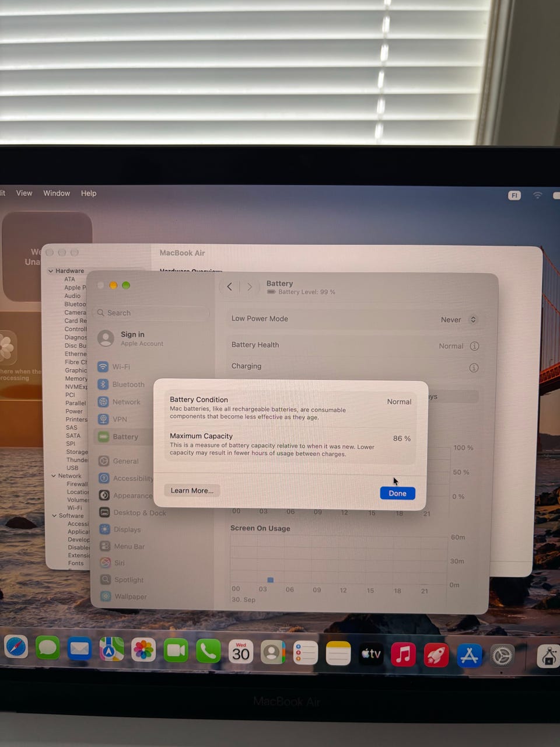This screenshot has width=560, height=747.
Task: Open Reminders from the Dock
Action: pyautogui.click(x=305, y=653)
